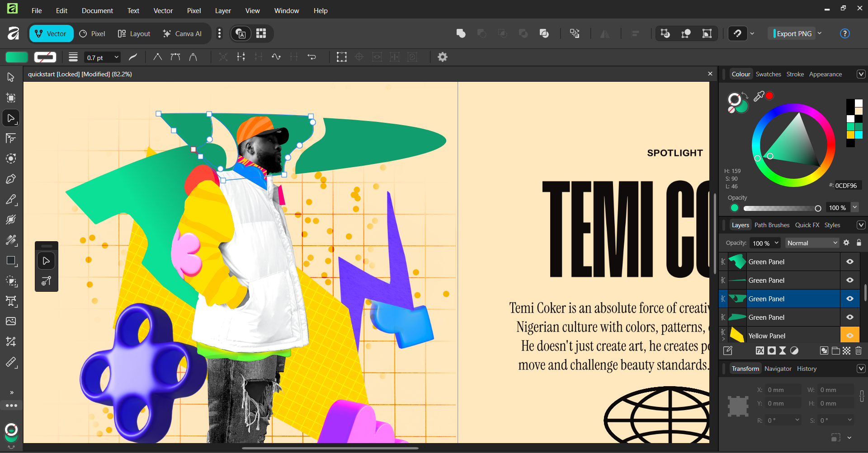Expand the stroke width 0.7 pt dropdown
The height and width of the screenshot is (453, 868).
(116, 57)
